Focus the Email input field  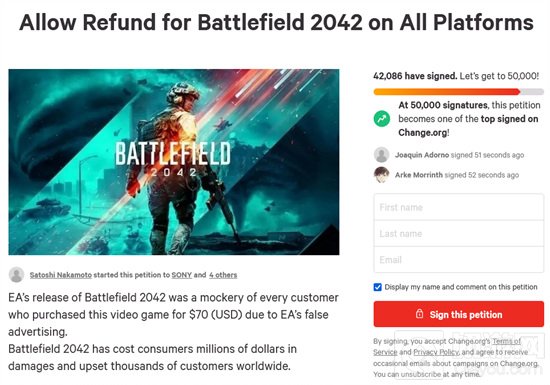(458, 260)
